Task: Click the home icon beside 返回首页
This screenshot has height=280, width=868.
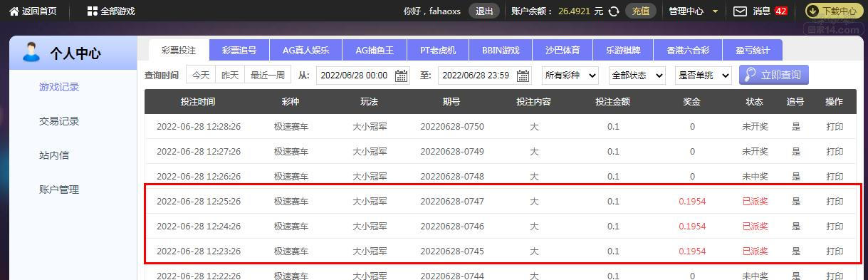Action: [14, 11]
